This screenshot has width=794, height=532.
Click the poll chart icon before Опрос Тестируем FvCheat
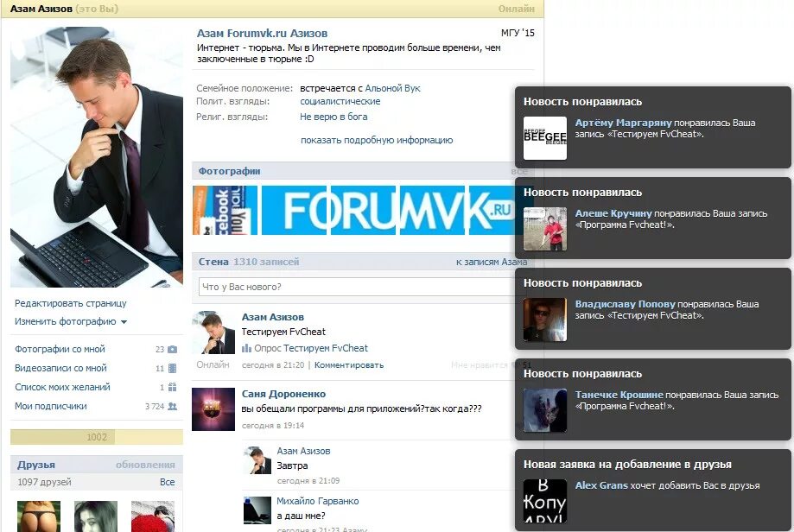246,348
